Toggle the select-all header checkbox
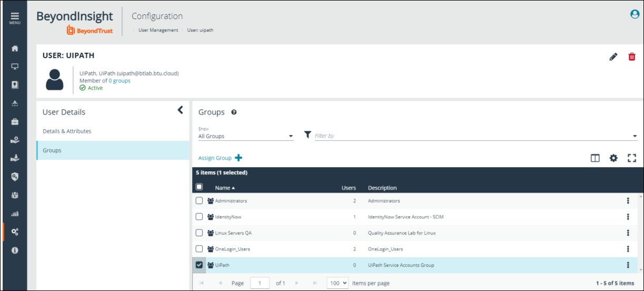 pos(199,187)
